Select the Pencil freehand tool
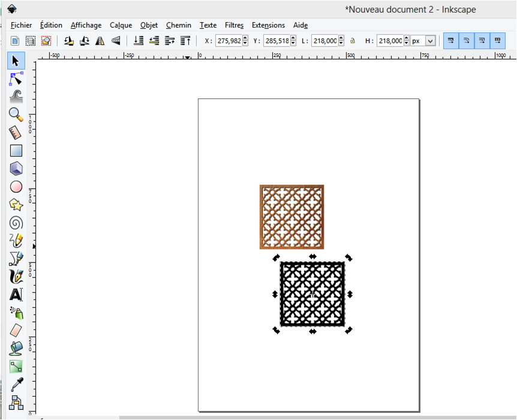The width and height of the screenshot is (517, 420). pos(16,240)
